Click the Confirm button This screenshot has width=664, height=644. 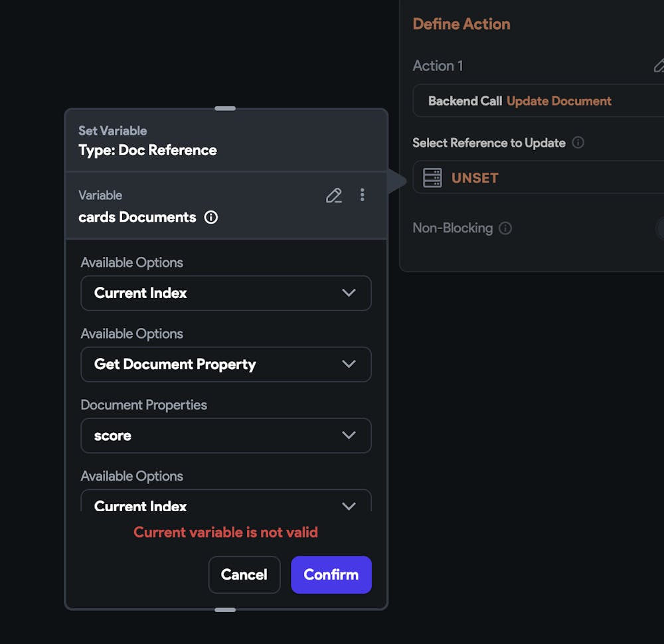[331, 575]
